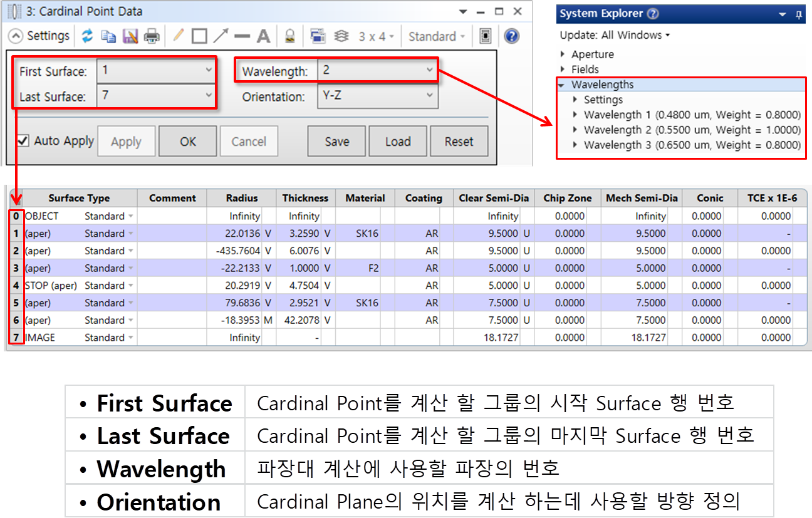
Task: Toggle the Auto Apply checkbox
Action: pos(23,141)
